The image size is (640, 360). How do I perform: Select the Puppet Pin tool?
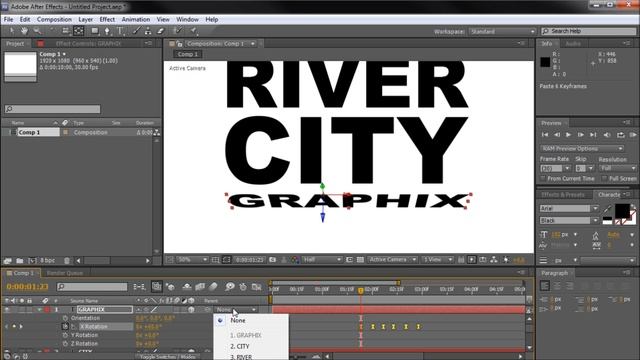pos(193,31)
